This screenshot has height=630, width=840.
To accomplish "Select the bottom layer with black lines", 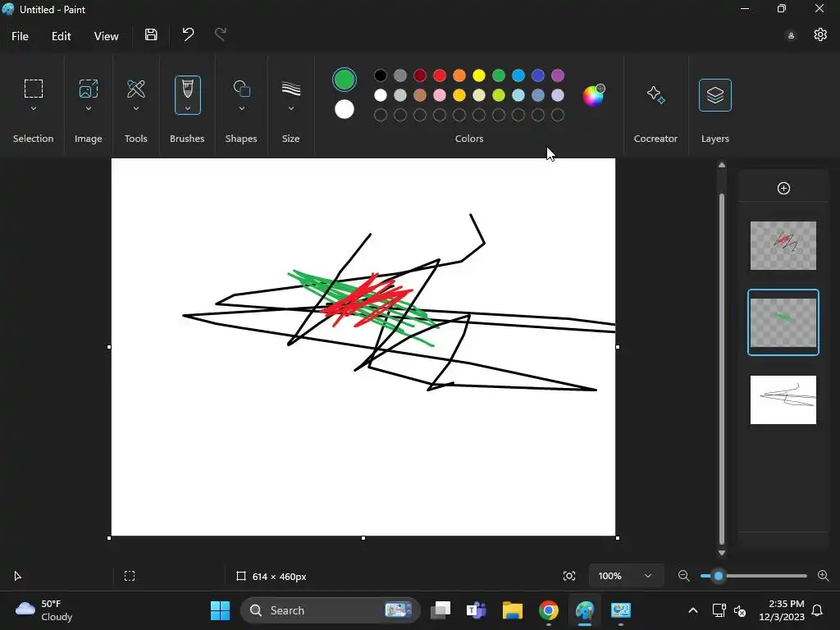I will (x=783, y=399).
